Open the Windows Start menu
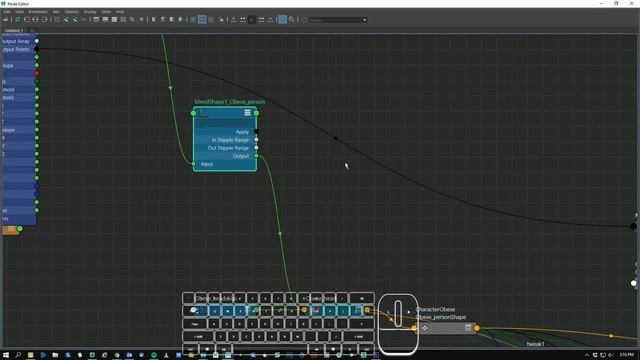Image resolution: width=640 pixels, height=360 pixels. click(x=6, y=355)
